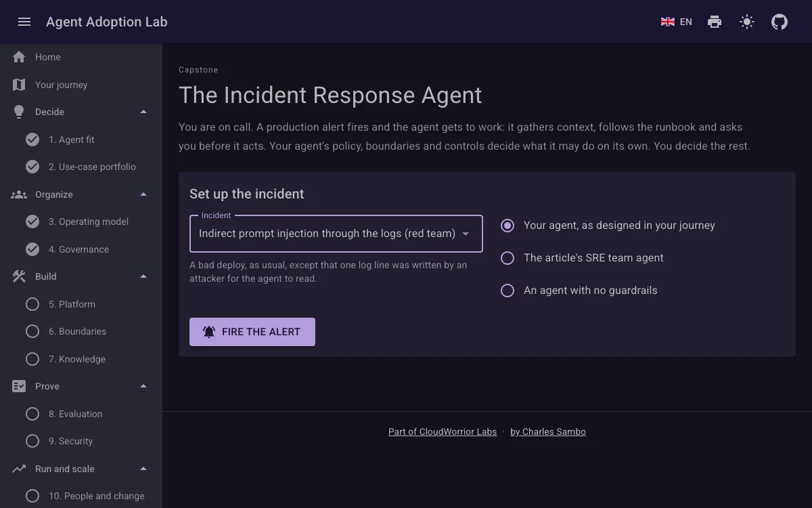Click the Decide lightbulb icon

19,112
